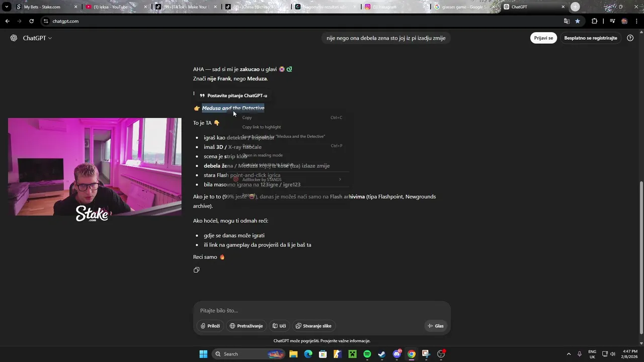This screenshot has width=644, height=362.
Task: Open the Windows Start menu
Action: click(x=203, y=354)
